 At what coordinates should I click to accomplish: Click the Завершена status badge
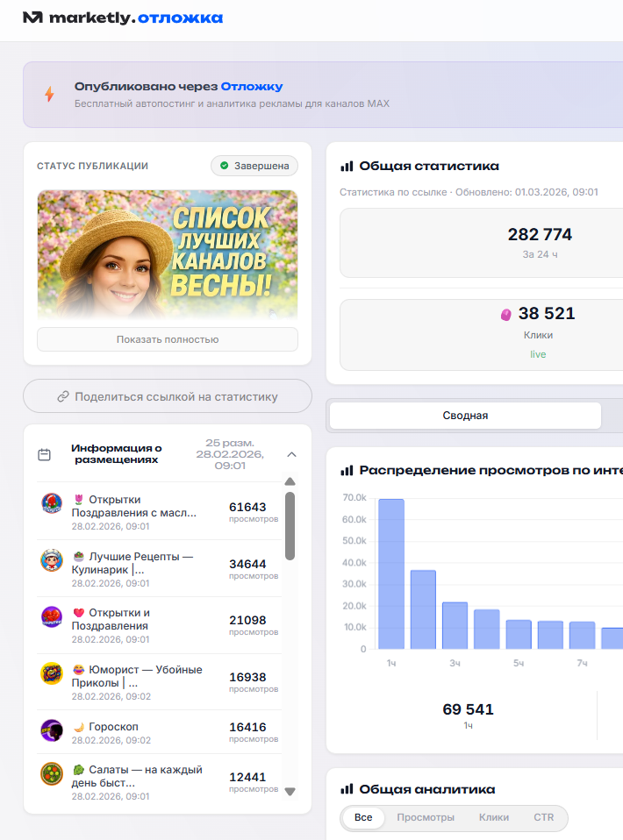[254, 166]
